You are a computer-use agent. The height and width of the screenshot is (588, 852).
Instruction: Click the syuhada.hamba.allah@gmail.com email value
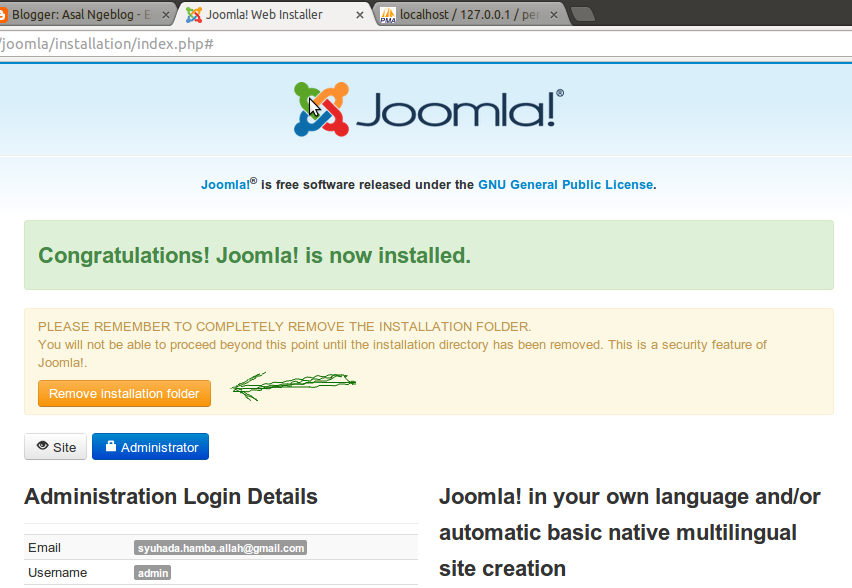click(221, 548)
